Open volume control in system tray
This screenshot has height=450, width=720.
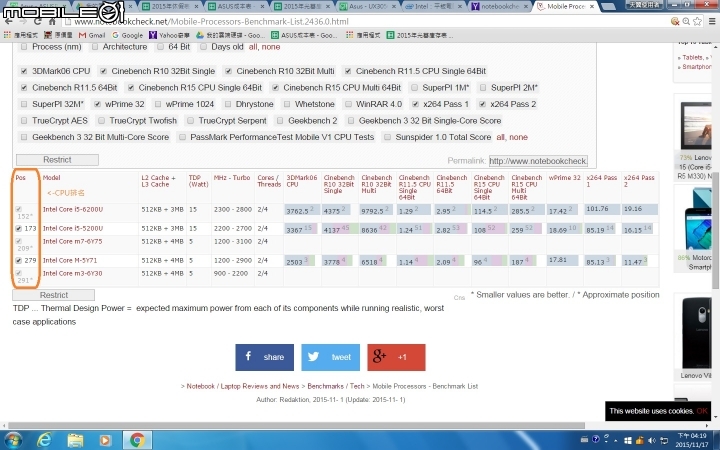(652, 441)
